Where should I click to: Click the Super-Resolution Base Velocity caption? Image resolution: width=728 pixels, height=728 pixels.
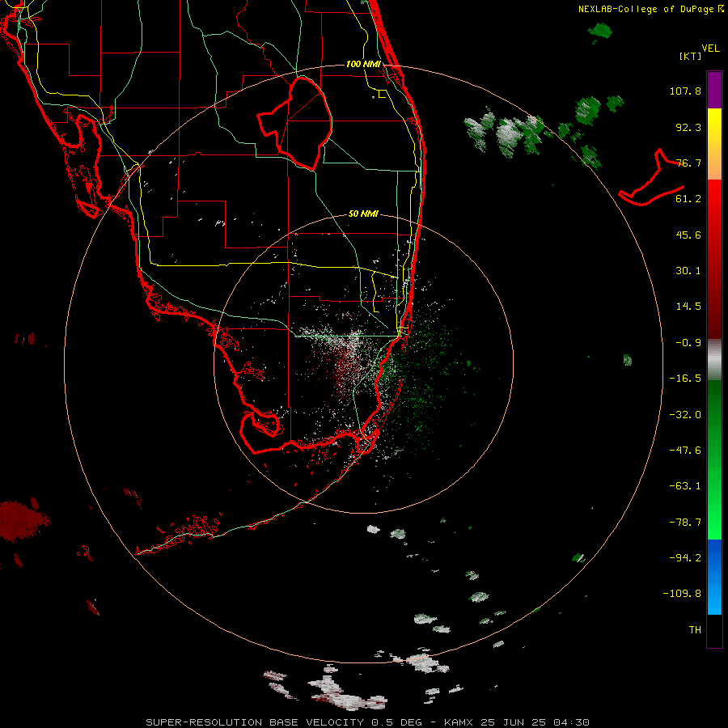tap(368, 722)
